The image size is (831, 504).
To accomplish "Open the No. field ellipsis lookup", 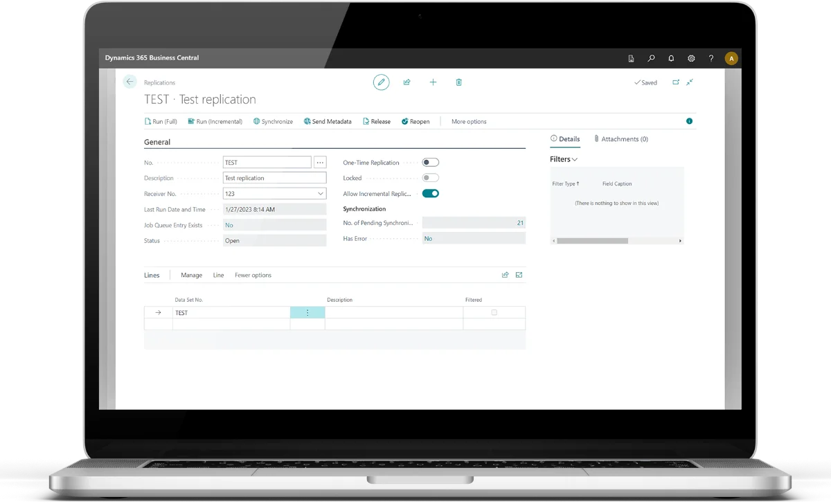I will click(x=320, y=163).
